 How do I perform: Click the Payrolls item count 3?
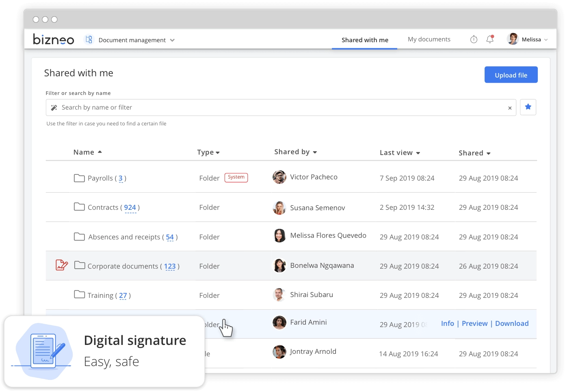tap(121, 178)
